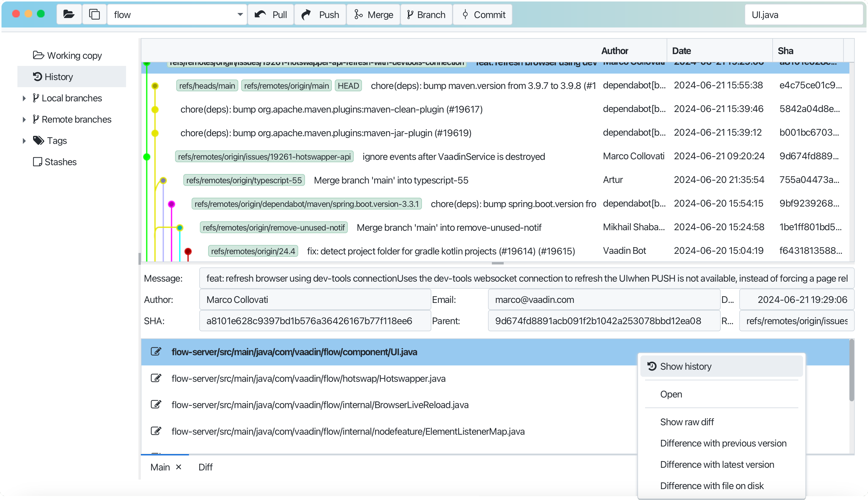Close the Main tab

click(179, 467)
